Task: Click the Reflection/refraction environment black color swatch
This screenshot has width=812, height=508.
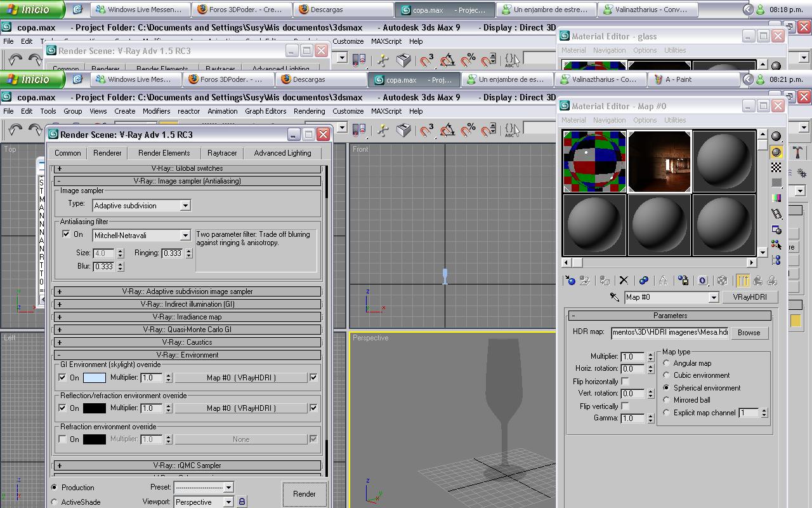Action: 95,408
